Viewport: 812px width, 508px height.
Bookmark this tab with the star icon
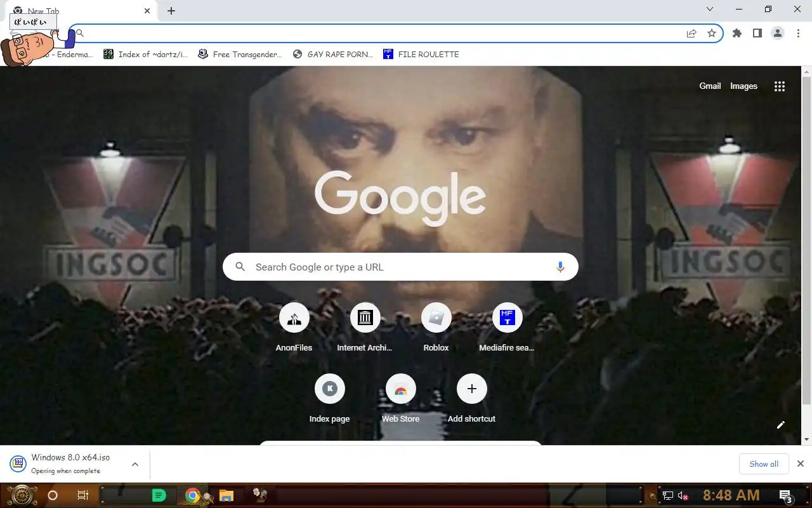(x=712, y=34)
